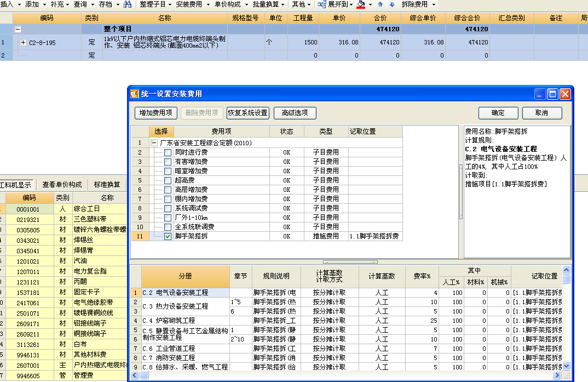Click the 取消 button
The image size is (588, 382).
pyautogui.click(x=541, y=113)
